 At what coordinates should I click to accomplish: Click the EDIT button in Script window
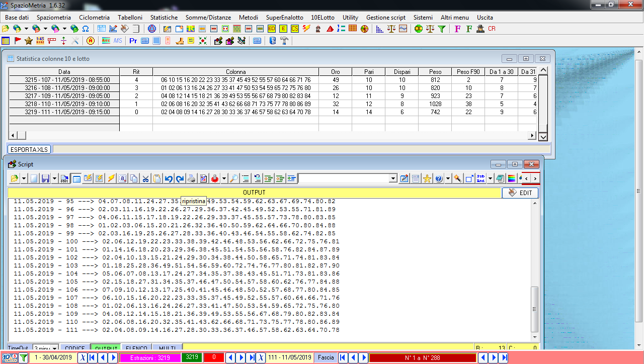point(520,193)
